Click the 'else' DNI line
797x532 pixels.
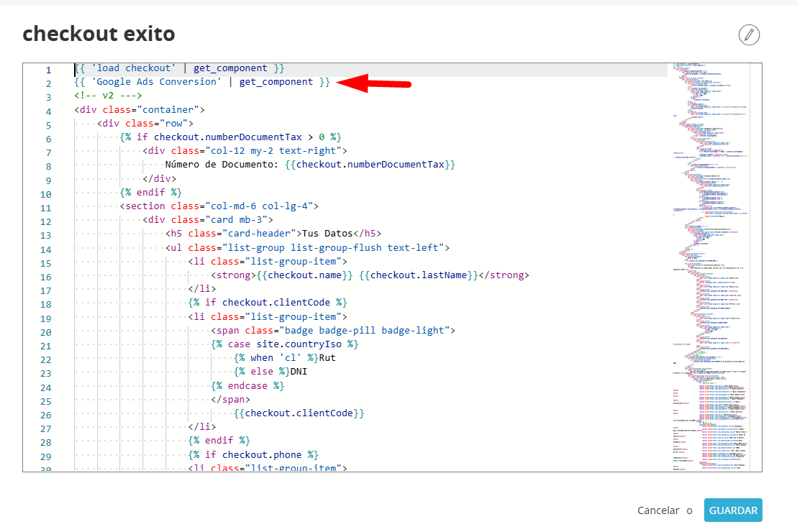click(x=270, y=372)
